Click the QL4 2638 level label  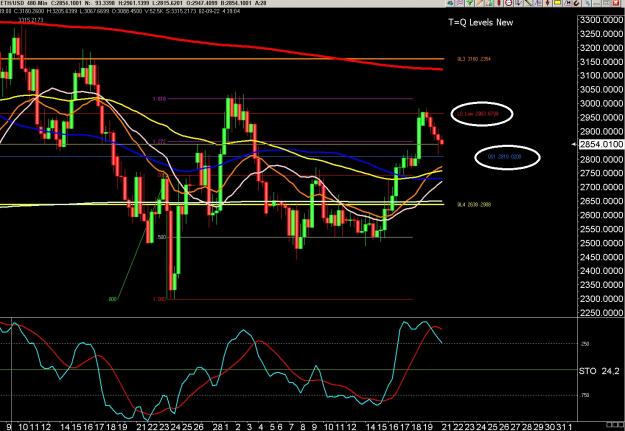tap(474, 205)
